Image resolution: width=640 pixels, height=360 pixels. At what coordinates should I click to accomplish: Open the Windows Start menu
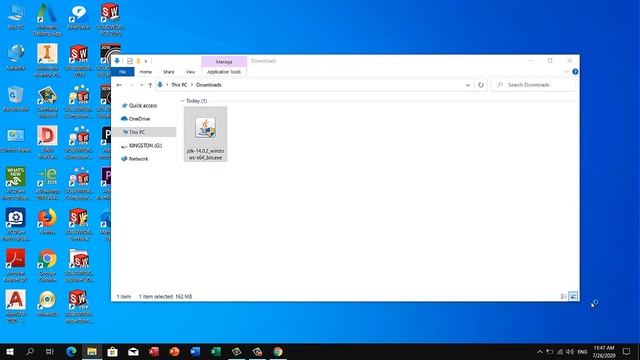pyautogui.click(x=10, y=351)
